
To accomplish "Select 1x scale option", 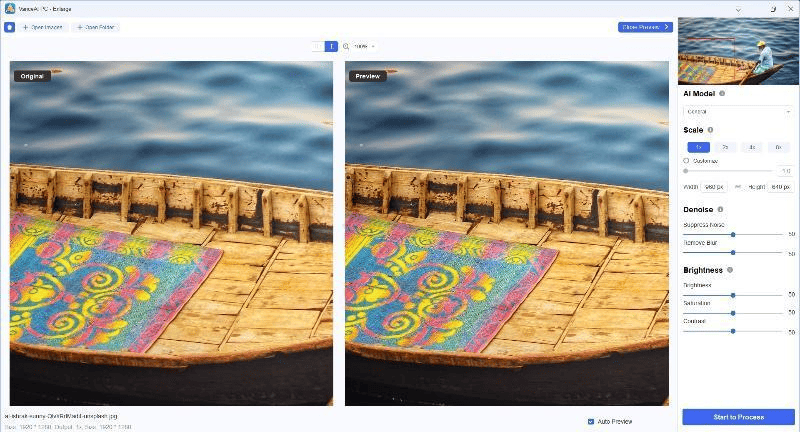I will click(x=698, y=147).
